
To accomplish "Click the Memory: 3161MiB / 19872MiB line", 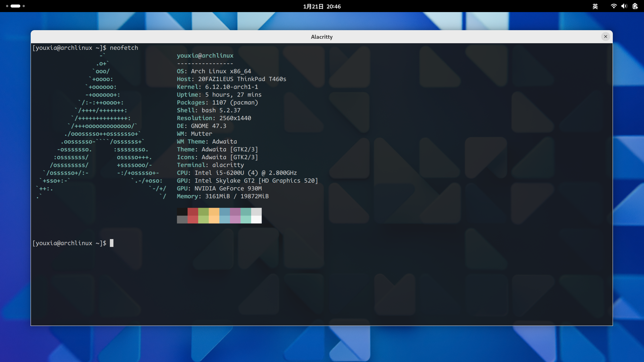I will pyautogui.click(x=223, y=196).
